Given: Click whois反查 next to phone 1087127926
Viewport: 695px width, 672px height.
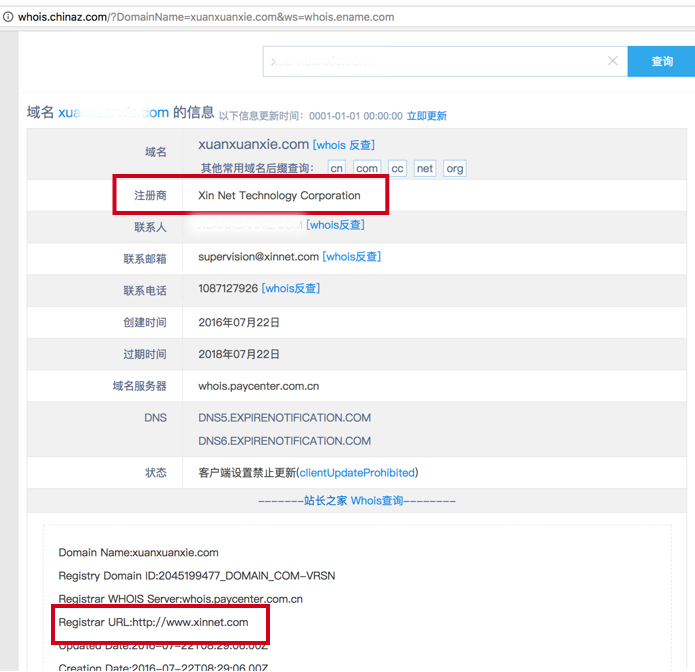Looking at the screenshot, I should [x=290, y=289].
